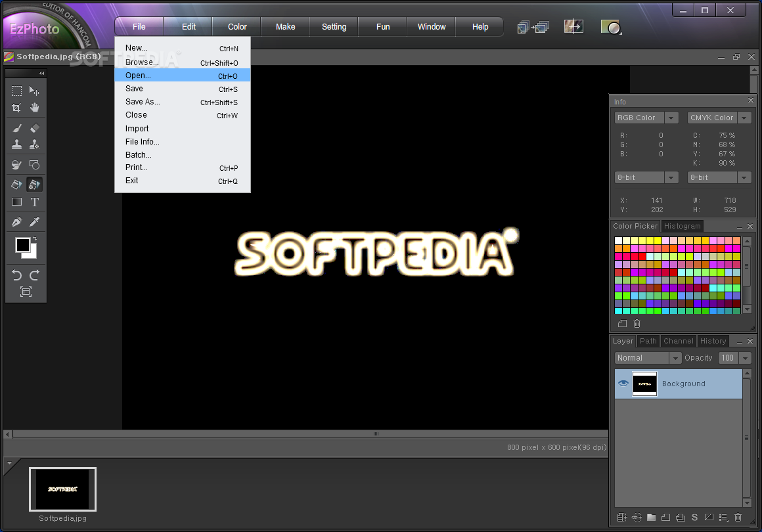The image size is (762, 532).
Task: Hide the Background layer eye icon
Action: click(623, 384)
